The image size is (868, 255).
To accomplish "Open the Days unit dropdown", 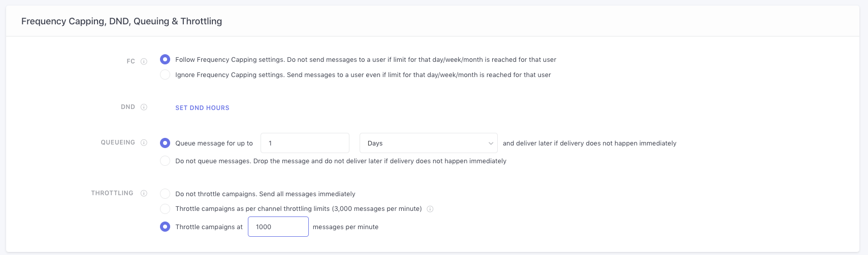I will pos(428,143).
